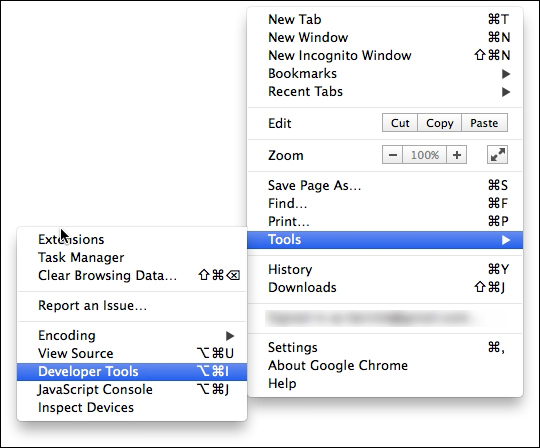Click the fullscreen arrows icon beside Zoom
Screen dimensions: 540x448
click(497, 155)
